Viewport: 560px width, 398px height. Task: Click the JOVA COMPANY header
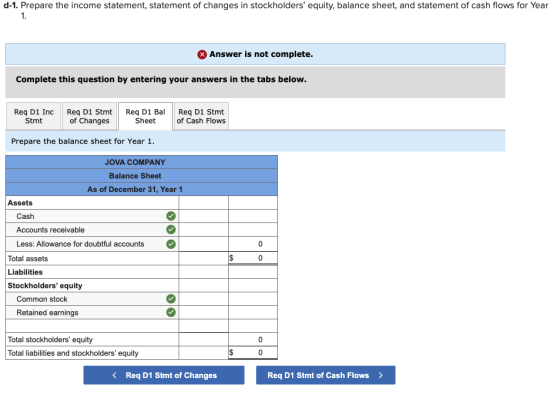point(141,162)
